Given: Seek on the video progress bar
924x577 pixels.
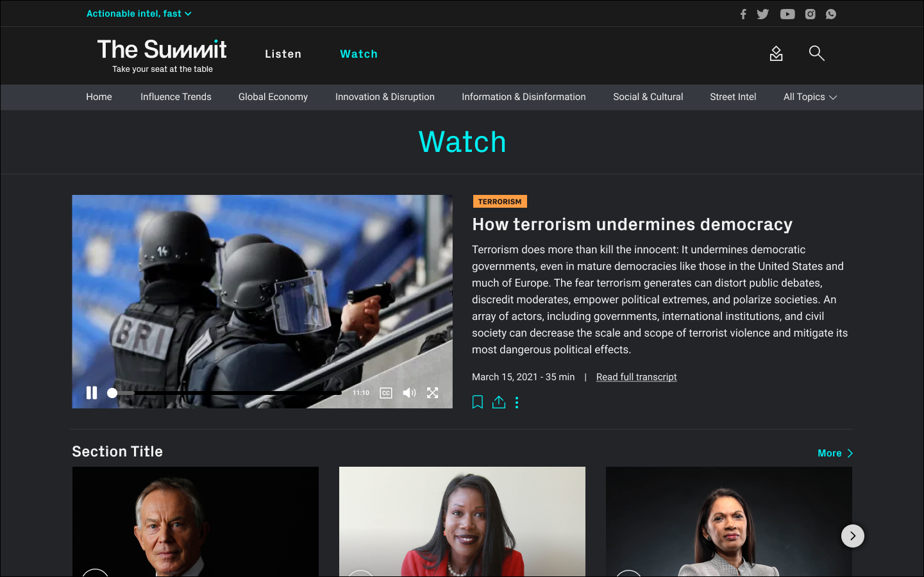Looking at the screenshot, I should click(x=226, y=393).
